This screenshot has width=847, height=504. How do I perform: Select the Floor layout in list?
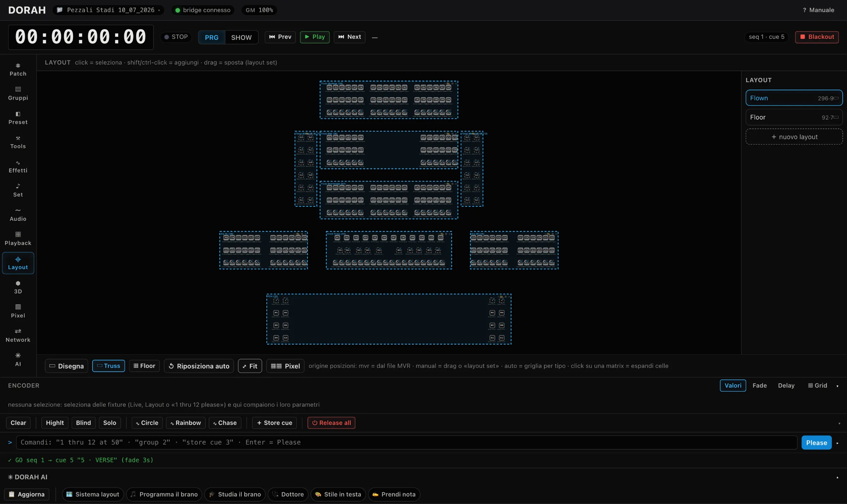(794, 117)
